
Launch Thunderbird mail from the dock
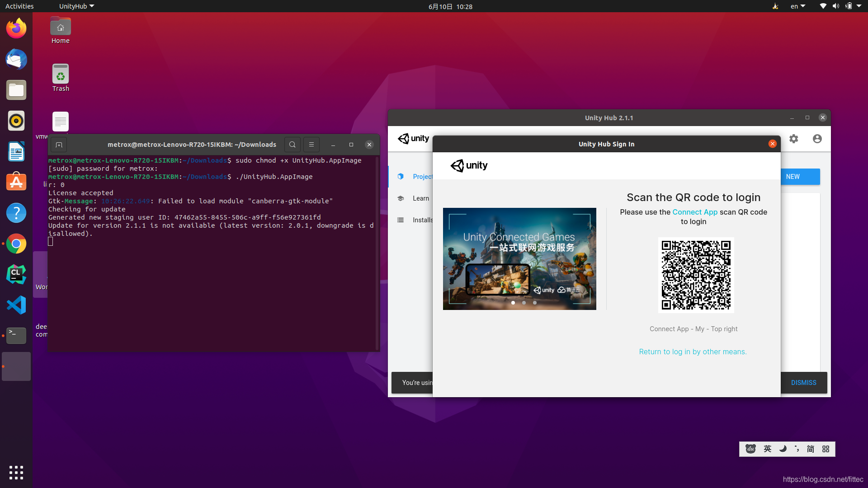pos(16,59)
